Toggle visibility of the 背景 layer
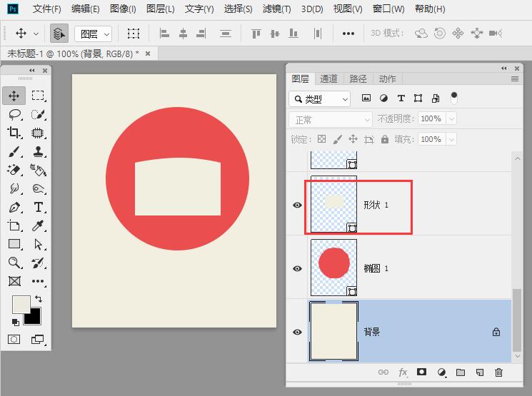 298,332
